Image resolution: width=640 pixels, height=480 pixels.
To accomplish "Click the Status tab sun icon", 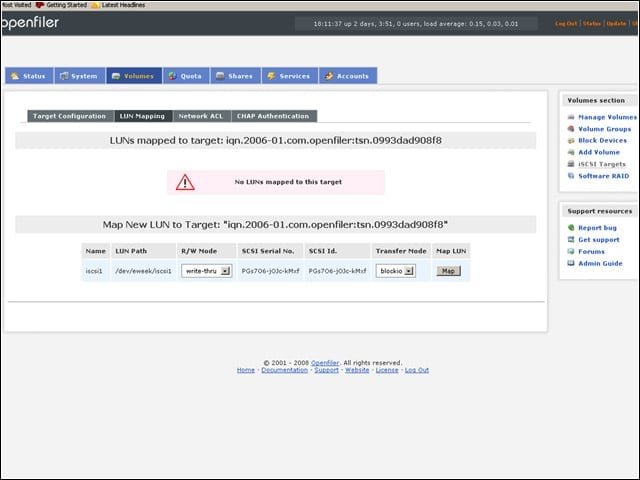I will point(15,76).
